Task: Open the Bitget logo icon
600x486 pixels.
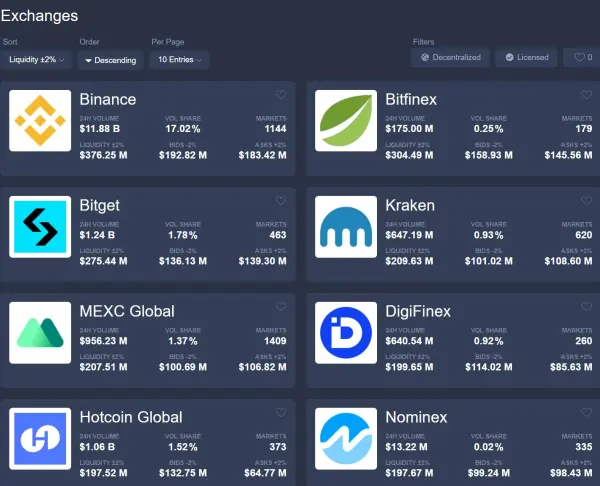Action: 40,227
